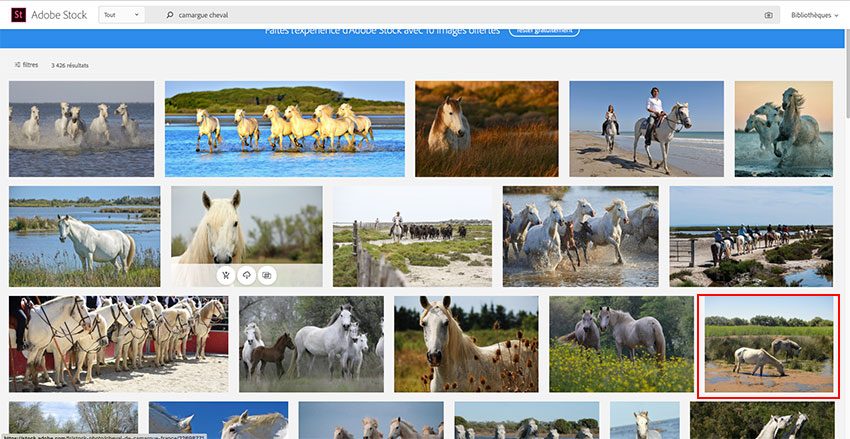Open the herd with a brown foal in water thumbnail
The image size is (850, 439).
pos(581,236)
